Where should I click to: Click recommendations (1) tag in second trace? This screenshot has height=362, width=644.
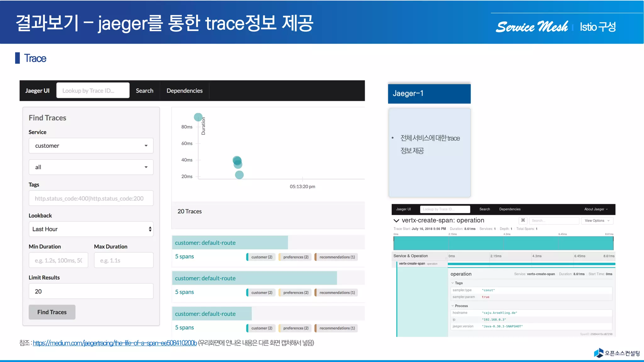coord(336,293)
